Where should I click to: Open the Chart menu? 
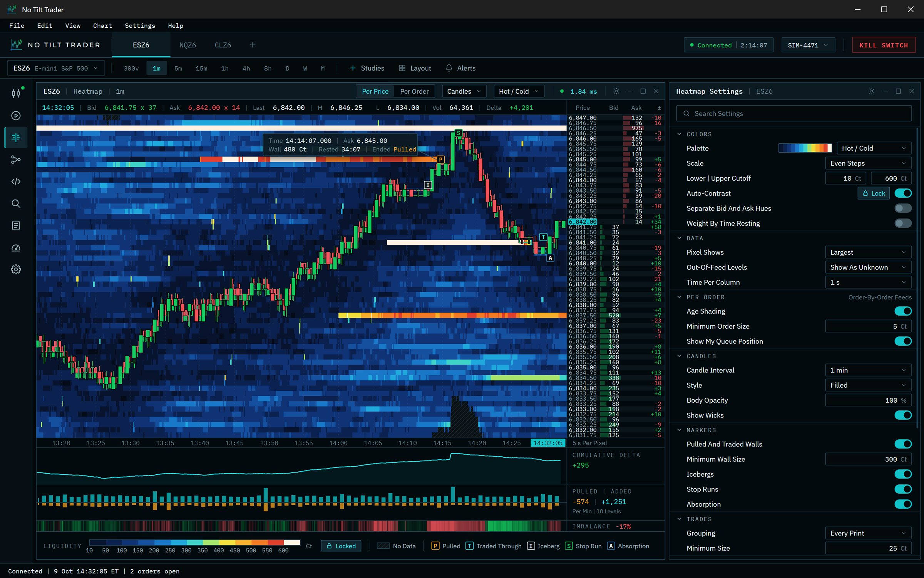[102, 26]
